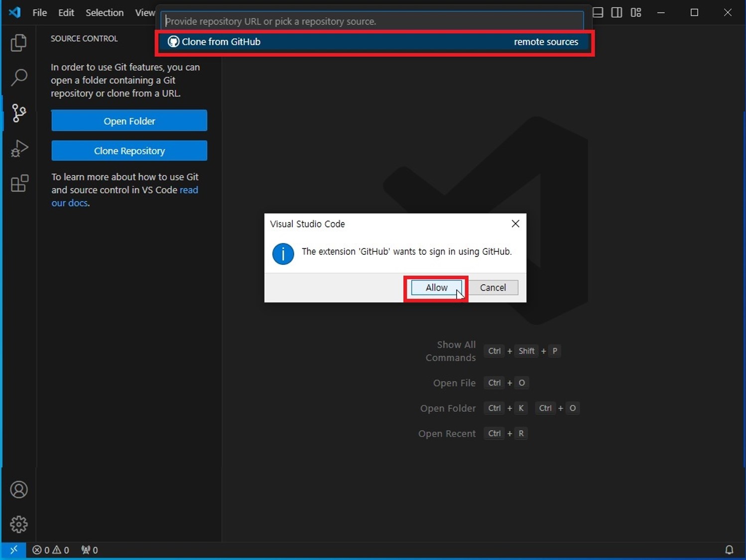This screenshot has width=746, height=560.
Task: Click the 'Open Folder' shortcut hint text
Action: click(x=448, y=408)
